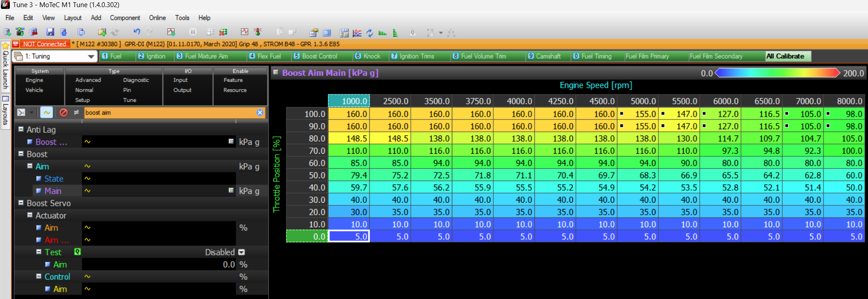Image resolution: width=868 pixels, height=299 pixels.
Task: Click the blue refresh arrows toolbar icon
Action: [x=369, y=33]
